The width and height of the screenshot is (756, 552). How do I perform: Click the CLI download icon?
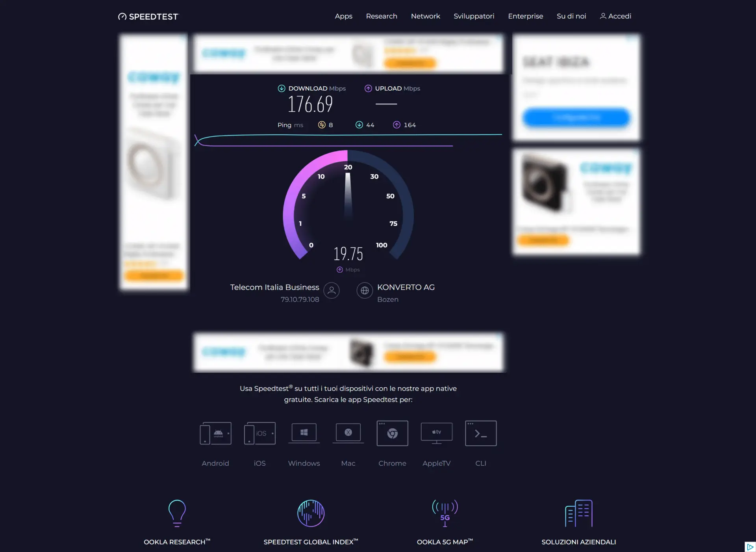click(x=480, y=433)
